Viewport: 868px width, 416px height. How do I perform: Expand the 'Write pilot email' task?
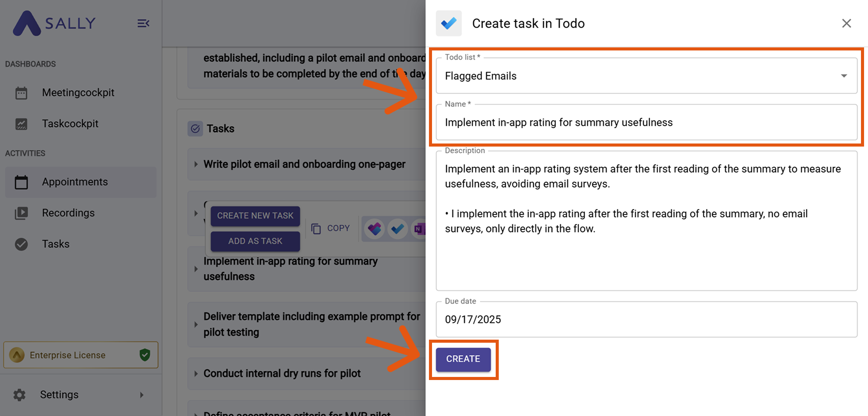click(196, 164)
